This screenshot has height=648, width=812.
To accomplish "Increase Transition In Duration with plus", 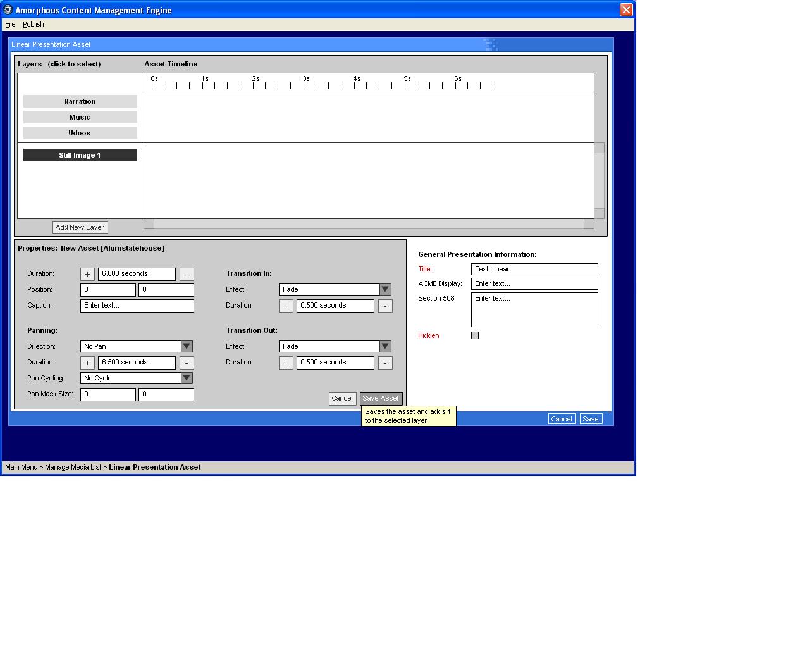I will tap(286, 306).
